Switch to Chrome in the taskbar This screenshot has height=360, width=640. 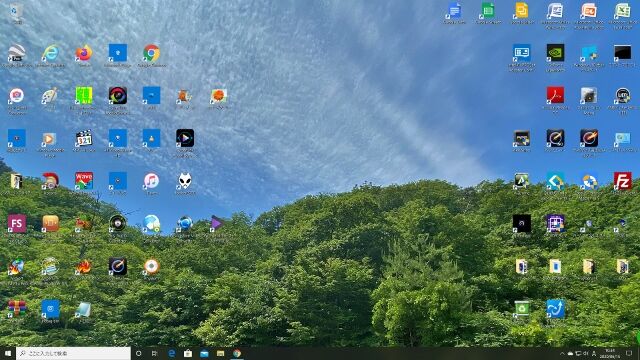pos(237,353)
